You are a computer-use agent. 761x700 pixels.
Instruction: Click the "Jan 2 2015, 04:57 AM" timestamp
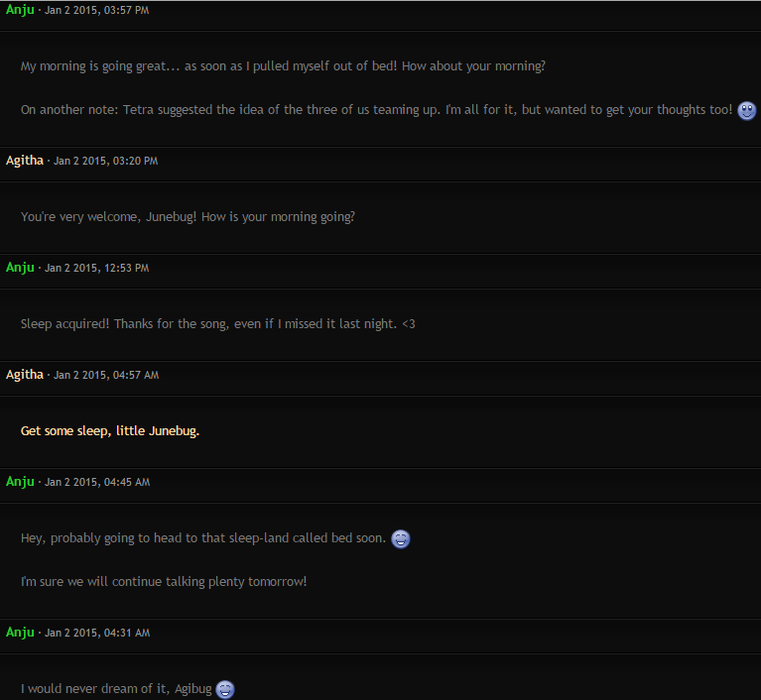(x=106, y=376)
